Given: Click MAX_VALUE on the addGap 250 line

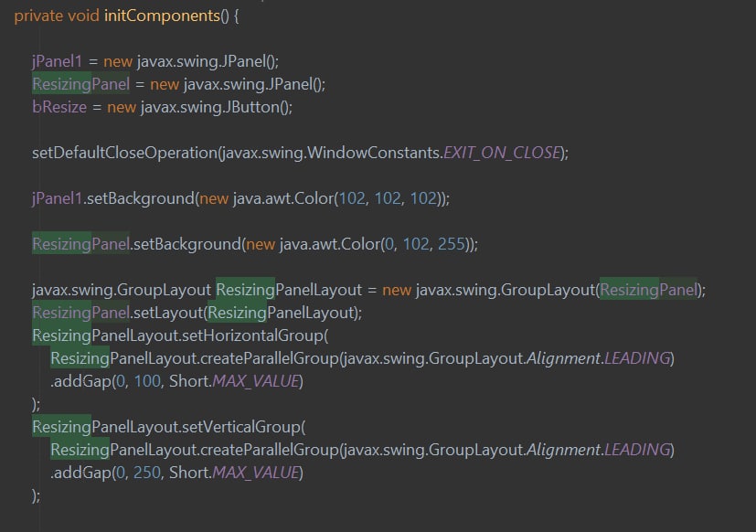Looking at the screenshot, I should pos(256,473).
